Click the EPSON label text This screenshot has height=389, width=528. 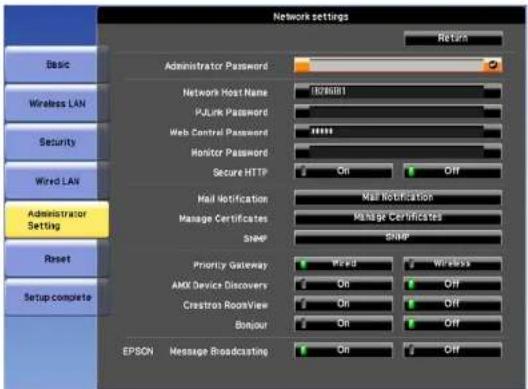[x=138, y=351]
